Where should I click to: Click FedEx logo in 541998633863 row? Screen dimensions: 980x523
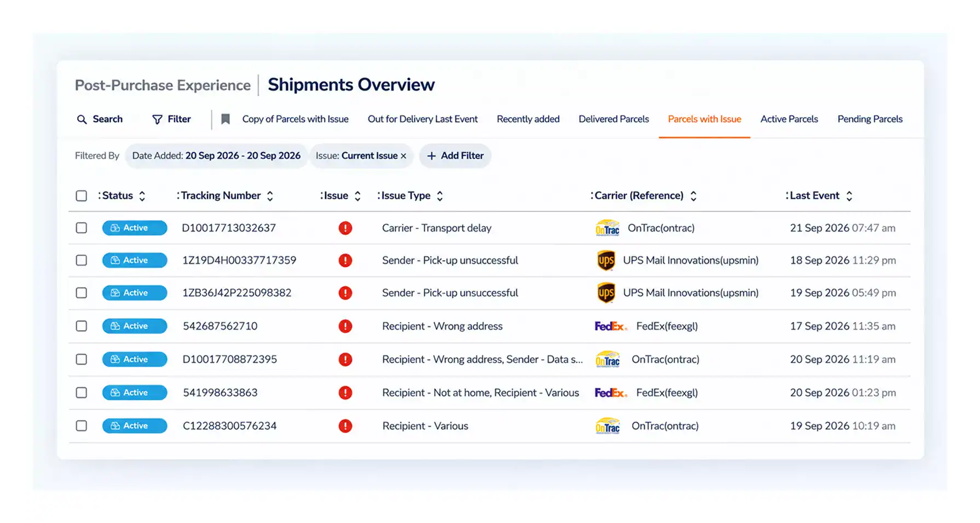[x=611, y=393]
